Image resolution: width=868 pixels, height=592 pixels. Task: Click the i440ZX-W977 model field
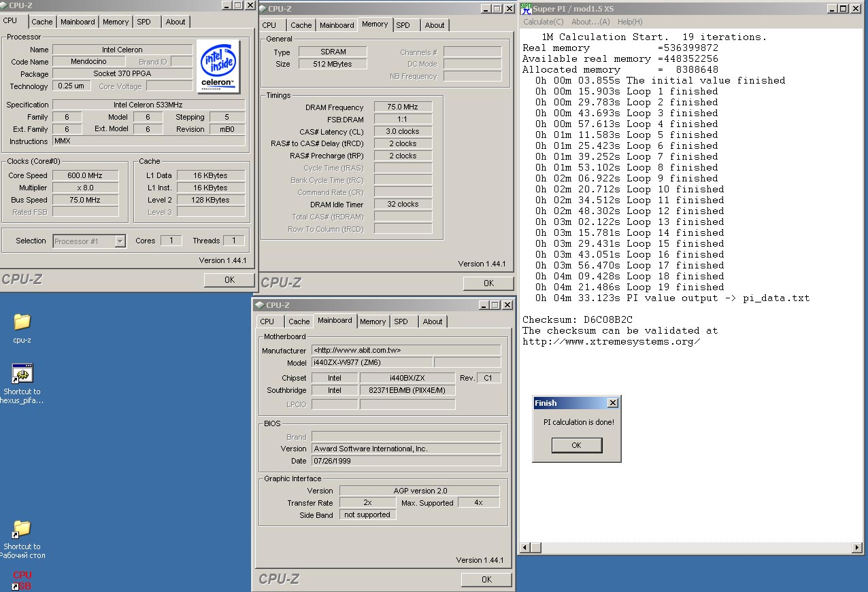[371, 362]
